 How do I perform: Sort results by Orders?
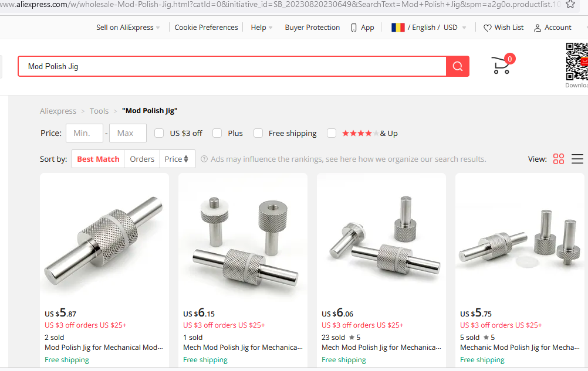[142, 159]
